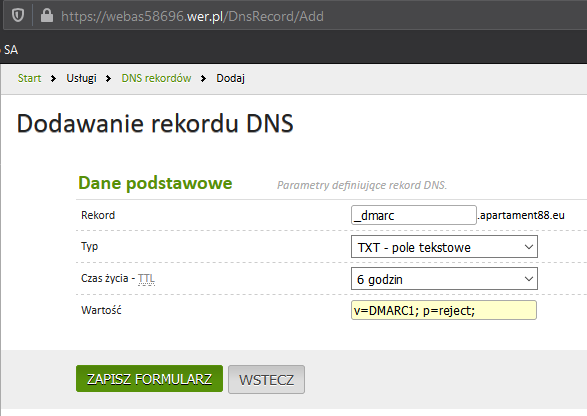Open the TTL dropdown chevron
This screenshot has width=587, height=416.
coord(529,279)
